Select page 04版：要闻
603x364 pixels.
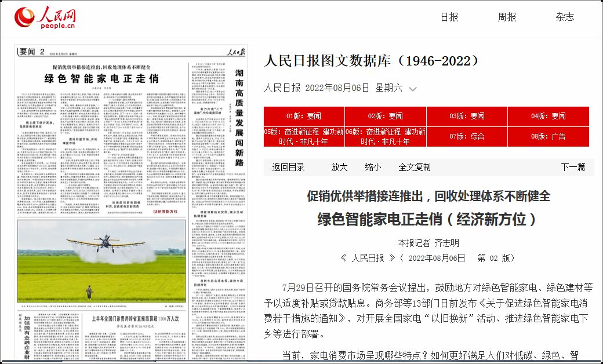548,116
